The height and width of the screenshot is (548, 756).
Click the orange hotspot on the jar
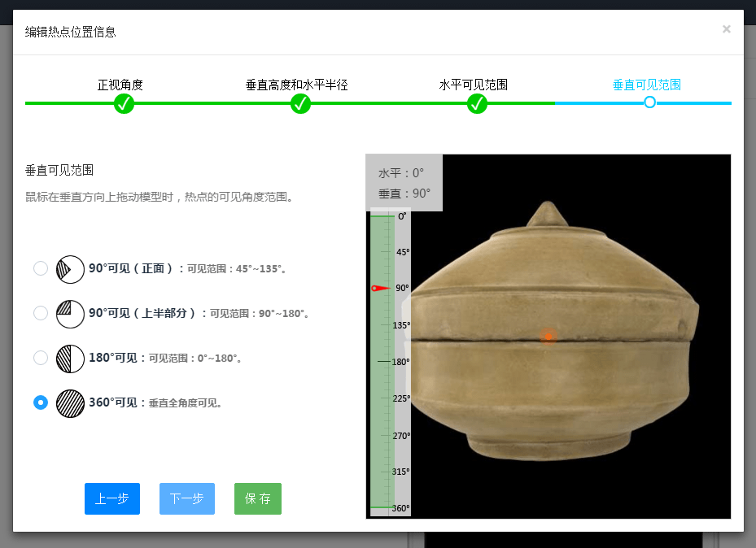click(548, 336)
